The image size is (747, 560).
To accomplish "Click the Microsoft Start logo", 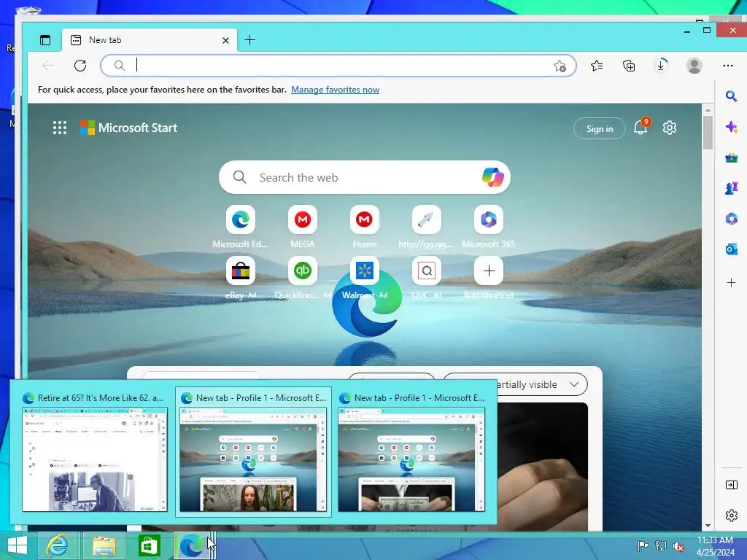I will pyautogui.click(x=128, y=128).
